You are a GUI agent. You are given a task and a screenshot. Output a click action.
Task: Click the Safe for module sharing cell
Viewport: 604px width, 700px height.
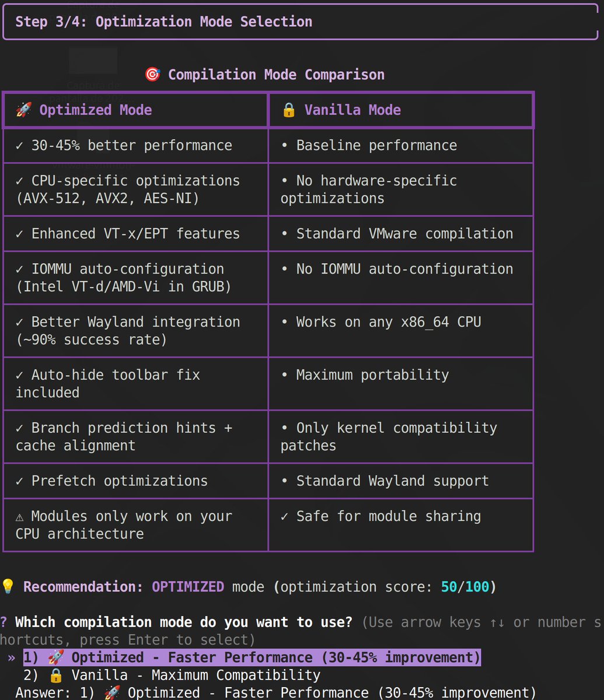(x=401, y=525)
